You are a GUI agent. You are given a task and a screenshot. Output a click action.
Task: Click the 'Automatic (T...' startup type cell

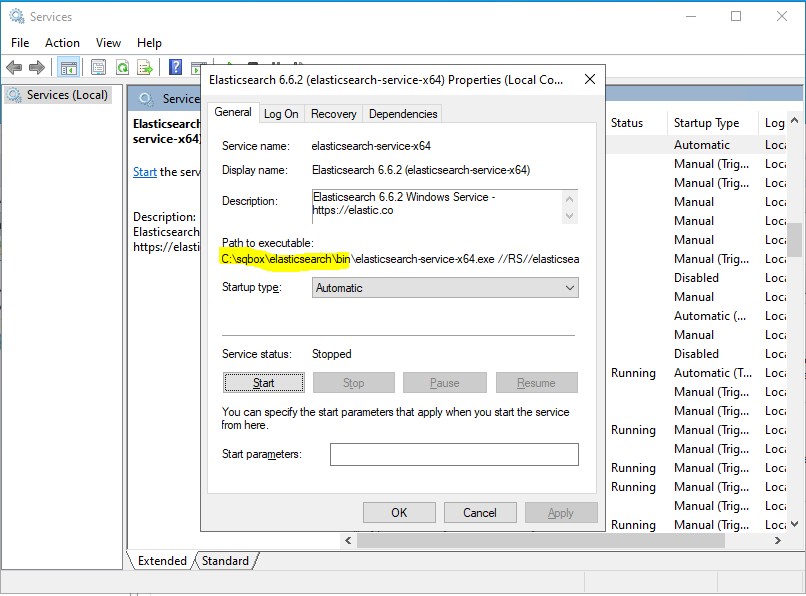pos(713,373)
